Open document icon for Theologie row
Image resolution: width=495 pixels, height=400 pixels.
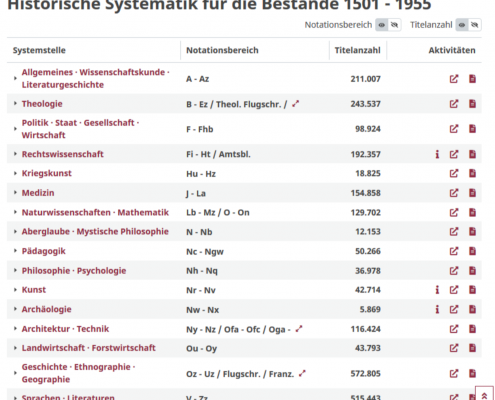pos(472,104)
